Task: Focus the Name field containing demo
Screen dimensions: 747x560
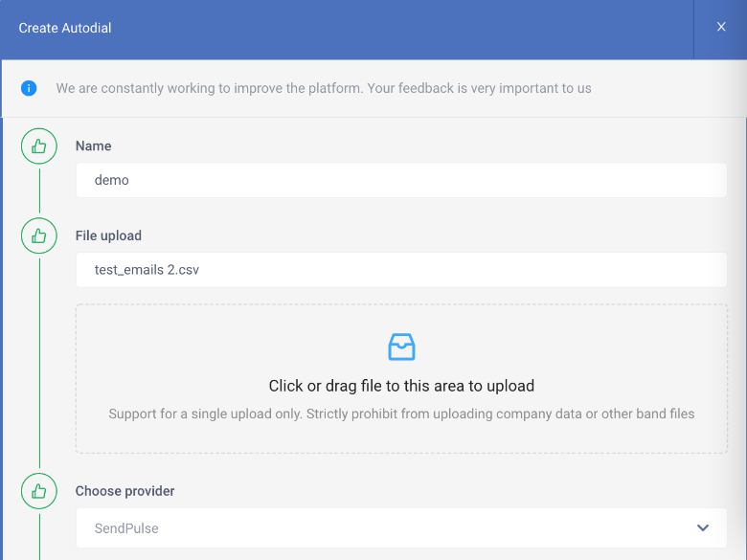Action: 401,180
